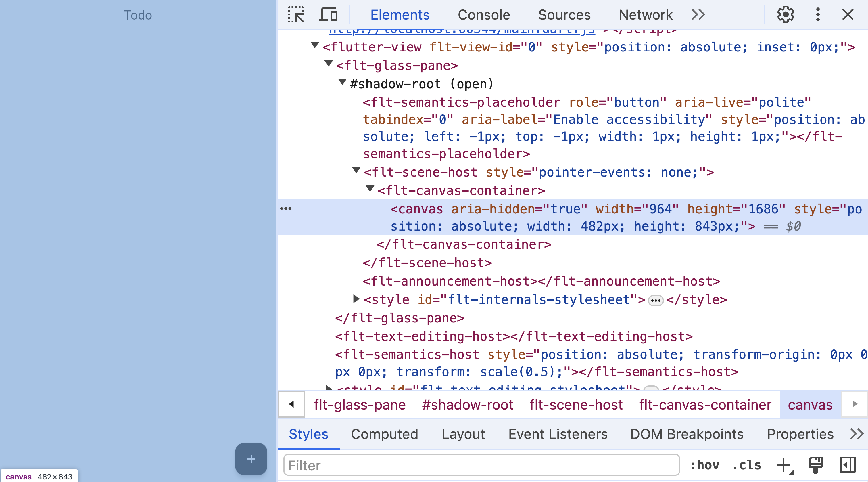
Task: Open DevTools settings gear
Action: point(786,14)
